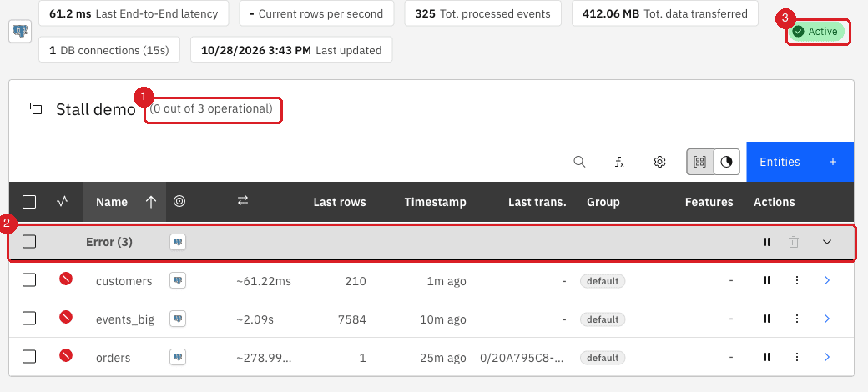Viewport: 868px width, 392px height.
Task: Click the trash icon in Error row
Action: click(x=794, y=242)
